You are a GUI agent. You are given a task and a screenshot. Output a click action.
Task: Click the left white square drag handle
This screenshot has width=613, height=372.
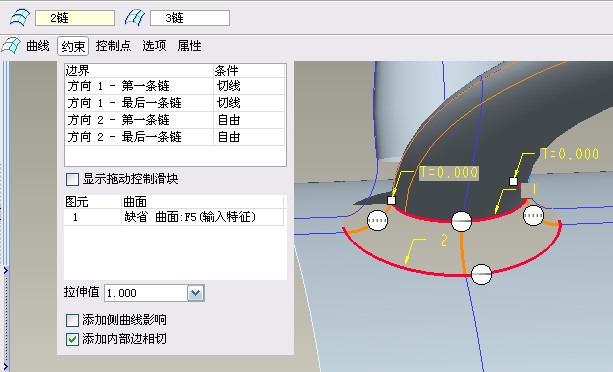tap(391, 200)
